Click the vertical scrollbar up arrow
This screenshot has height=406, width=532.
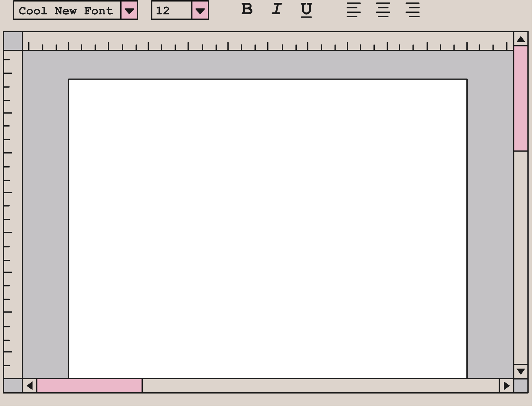click(x=521, y=39)
